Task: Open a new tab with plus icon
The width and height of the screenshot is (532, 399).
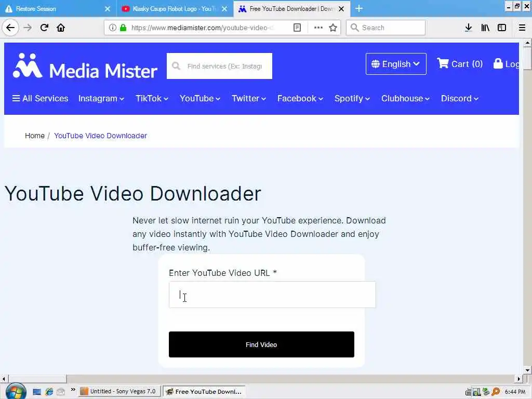Action: (359, 8)
